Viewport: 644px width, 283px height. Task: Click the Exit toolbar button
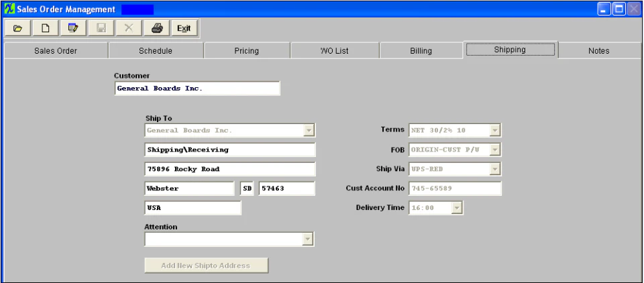(x=184, y=28)
